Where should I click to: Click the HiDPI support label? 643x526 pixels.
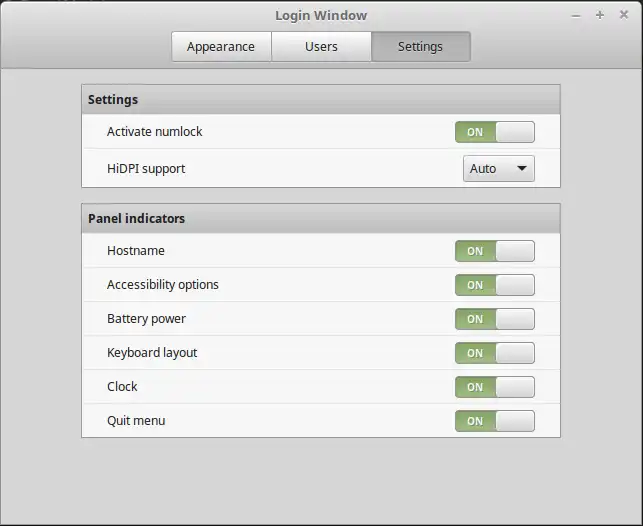pyautogui.click(x=146, y=169)
